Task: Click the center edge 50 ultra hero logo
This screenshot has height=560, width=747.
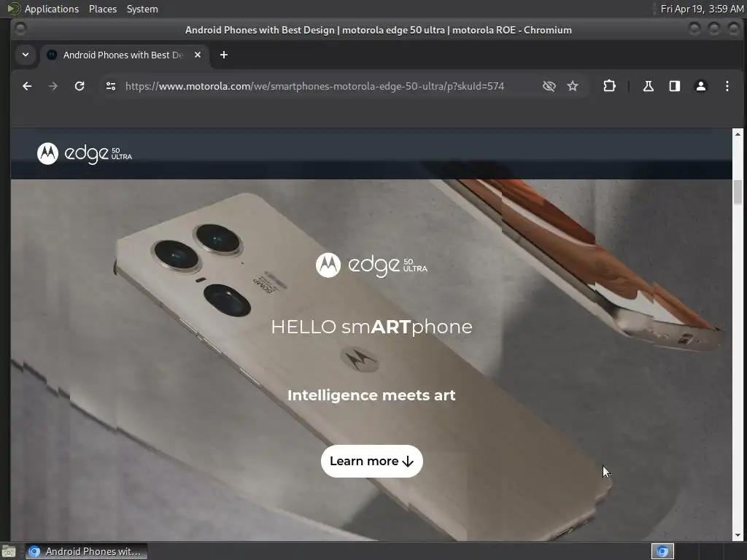Action: pyautogui.click(x=371, y=265)
